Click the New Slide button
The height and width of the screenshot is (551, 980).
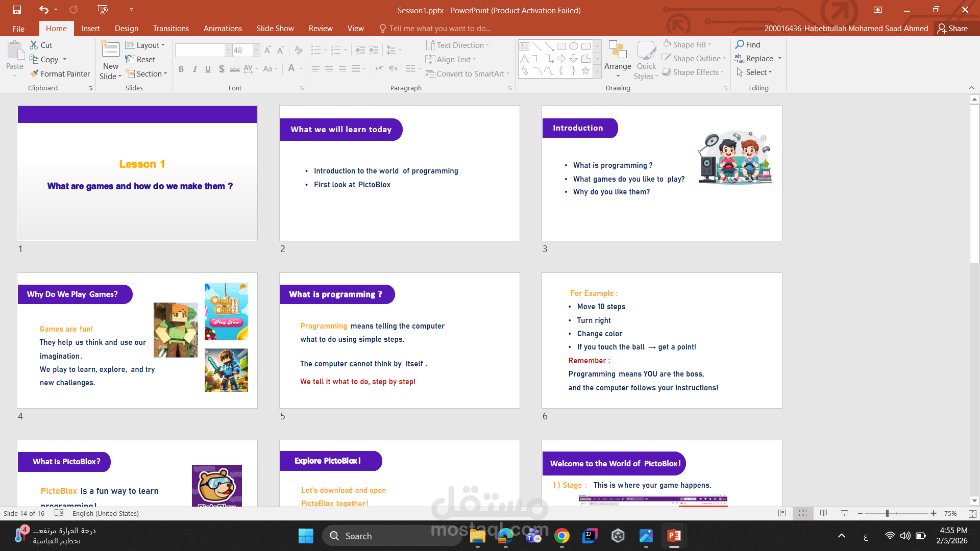coord(110,56)
